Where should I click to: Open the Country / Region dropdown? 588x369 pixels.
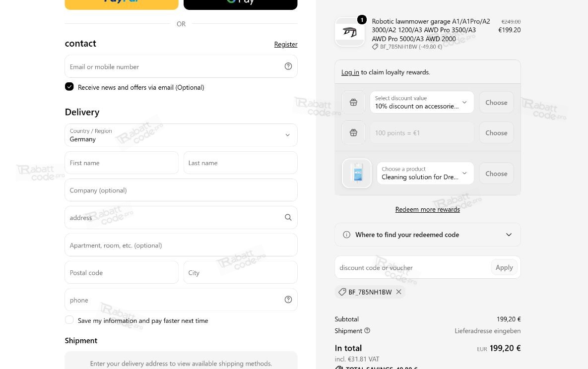point(181,135)
